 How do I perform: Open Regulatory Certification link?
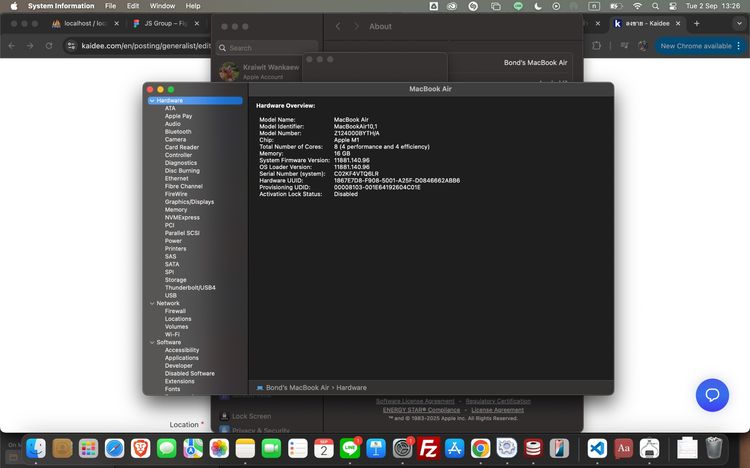click(498, 401)
